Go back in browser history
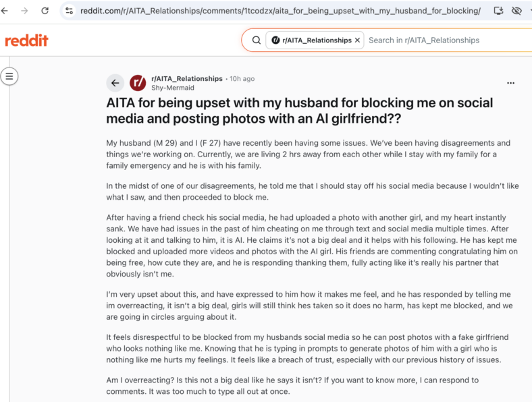The image size is (532, 402). pyautogui.click(x=5, y=11)
